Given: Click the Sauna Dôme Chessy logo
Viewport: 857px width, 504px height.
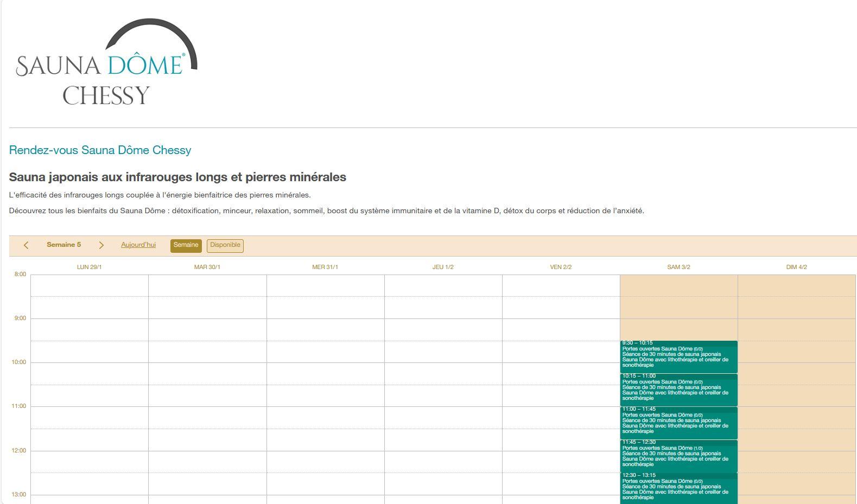Looking at the screenshot, I should [x=106, y=62].
